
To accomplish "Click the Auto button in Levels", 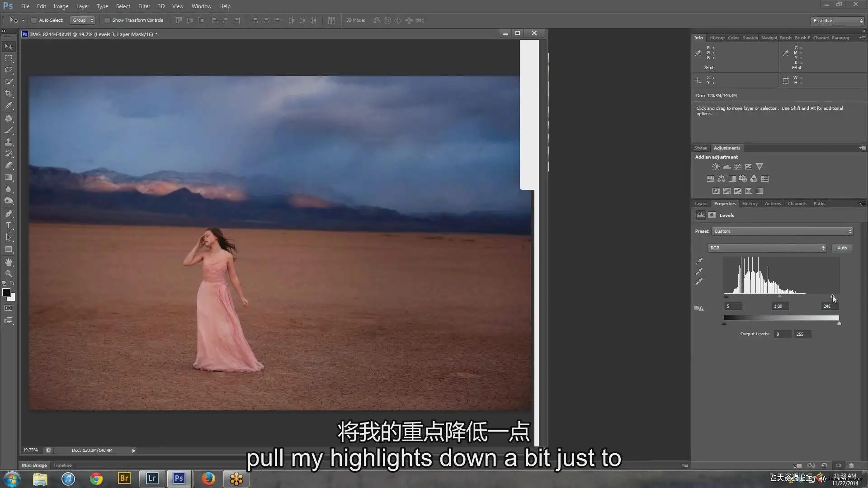I will coord(842,248).
